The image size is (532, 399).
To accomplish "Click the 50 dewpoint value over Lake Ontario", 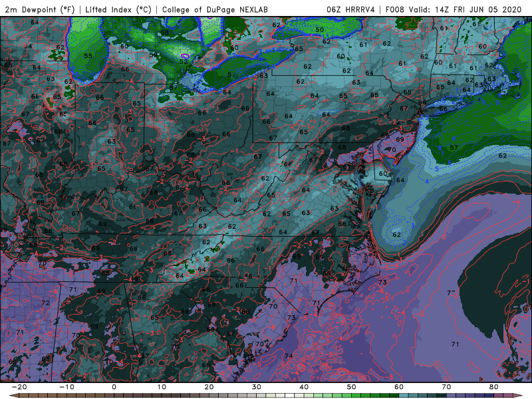I will [x=319, y=29].
